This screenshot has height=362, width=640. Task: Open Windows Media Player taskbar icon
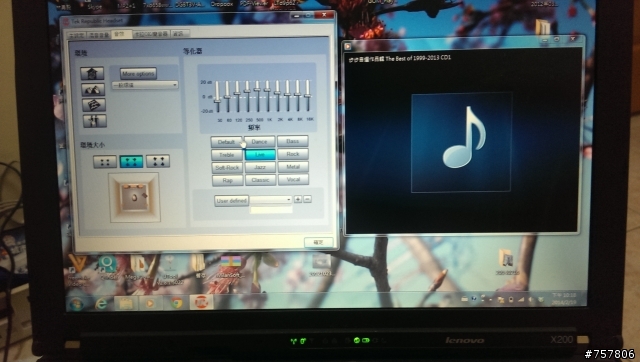pyautogui.click(x=150, y=303)
